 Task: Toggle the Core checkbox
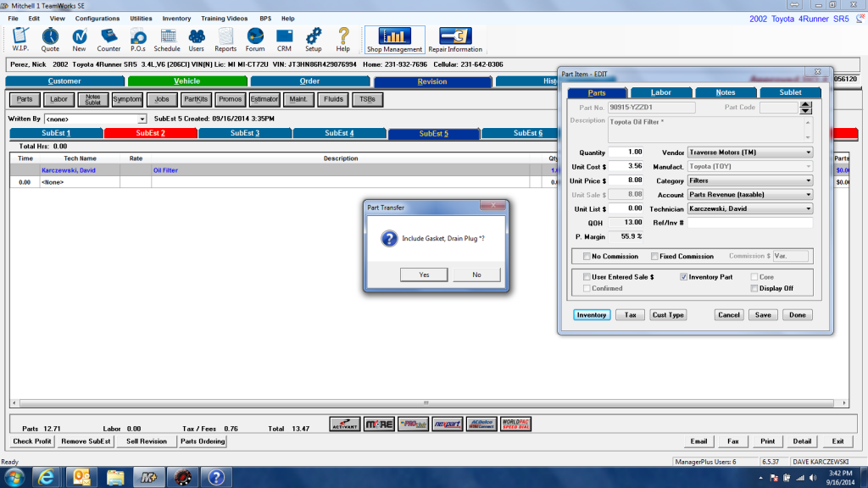coord(754,277)
